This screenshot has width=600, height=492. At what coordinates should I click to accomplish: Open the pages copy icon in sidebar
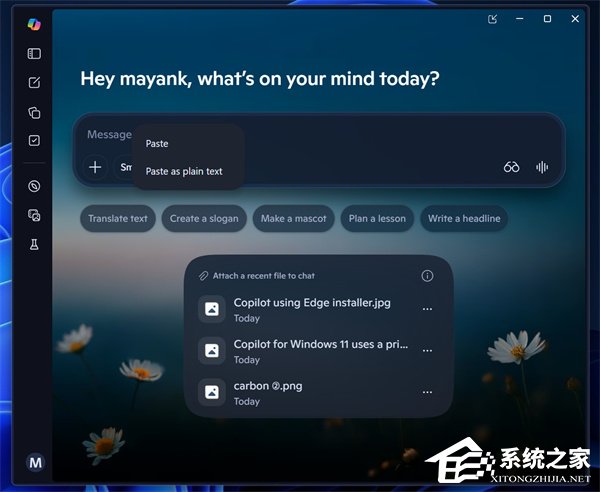34,113
